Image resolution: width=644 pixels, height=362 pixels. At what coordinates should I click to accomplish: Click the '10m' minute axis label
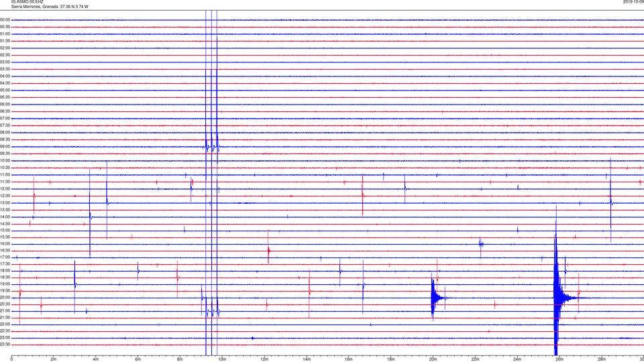point(222,359)
